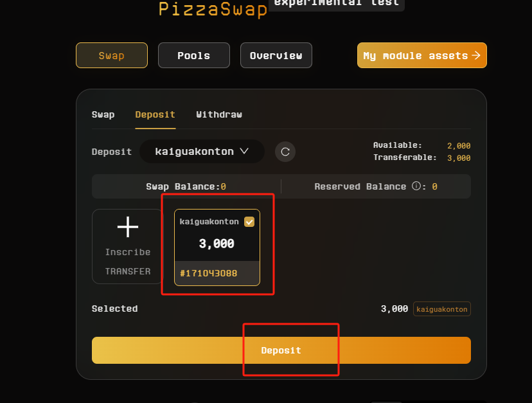Viewport: 532px width, 403px height.
Task: Click the experimental test badge
Action: pos(336,4)
